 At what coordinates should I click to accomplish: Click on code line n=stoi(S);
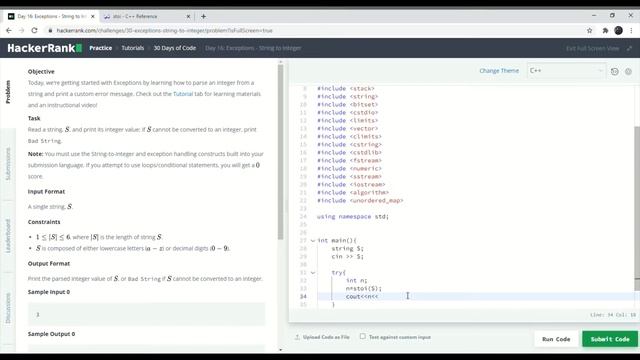[x=364, y=289]
